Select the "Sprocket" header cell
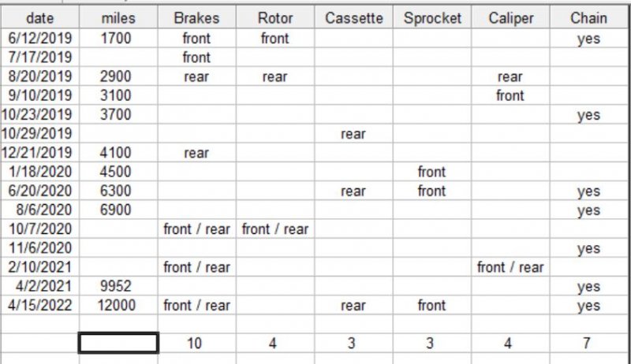 pos(431,18)
